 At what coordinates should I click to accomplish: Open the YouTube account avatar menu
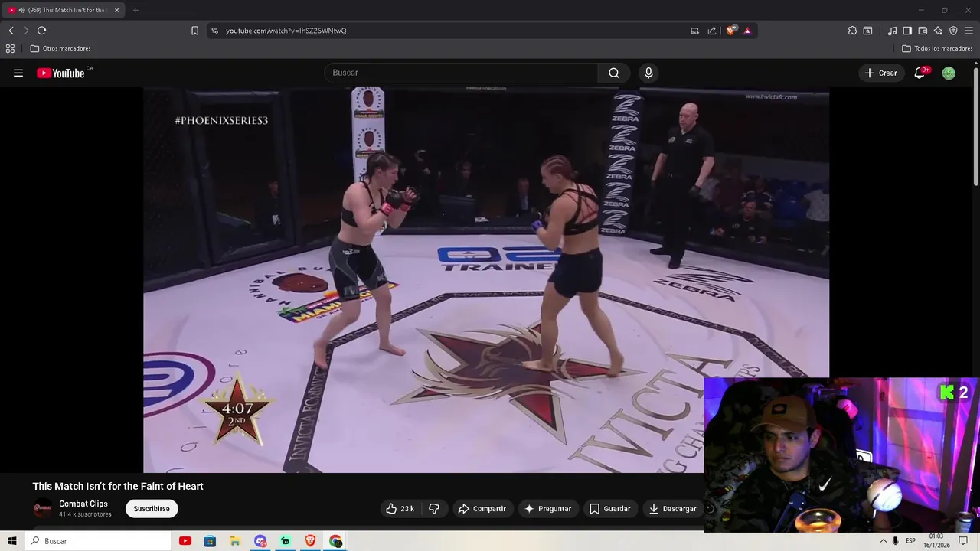click(x=949, y=73)
